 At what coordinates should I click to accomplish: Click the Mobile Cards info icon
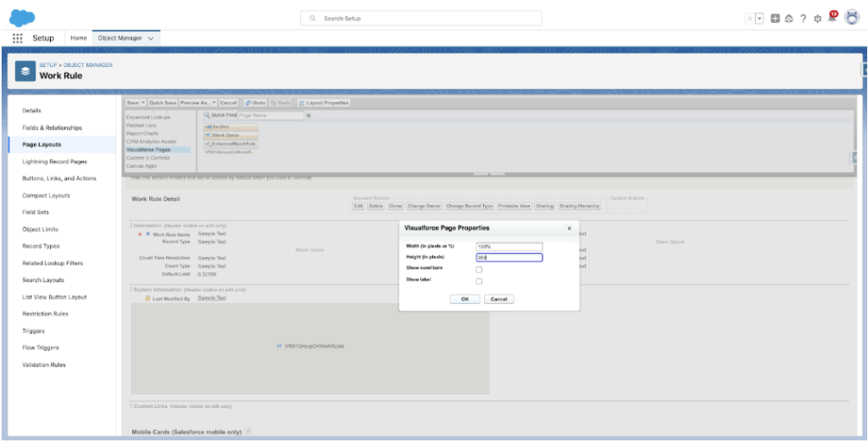pyautogui.click(x=248, y=432)
